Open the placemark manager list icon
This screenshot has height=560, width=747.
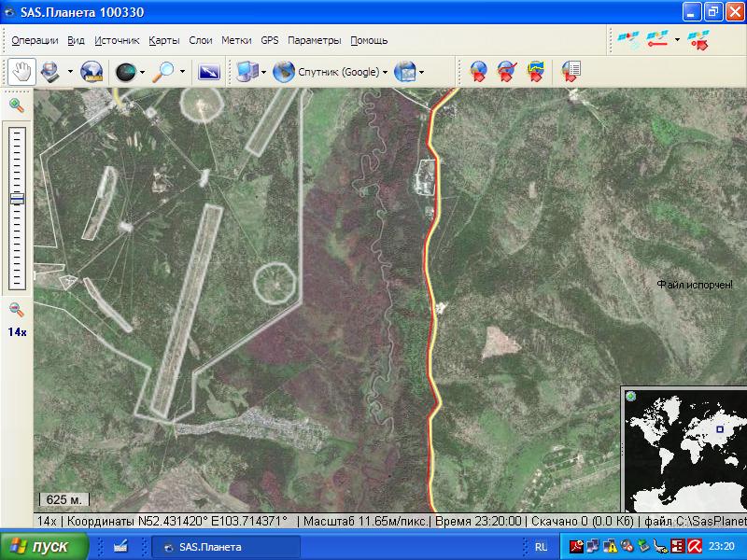pos(571,72)
